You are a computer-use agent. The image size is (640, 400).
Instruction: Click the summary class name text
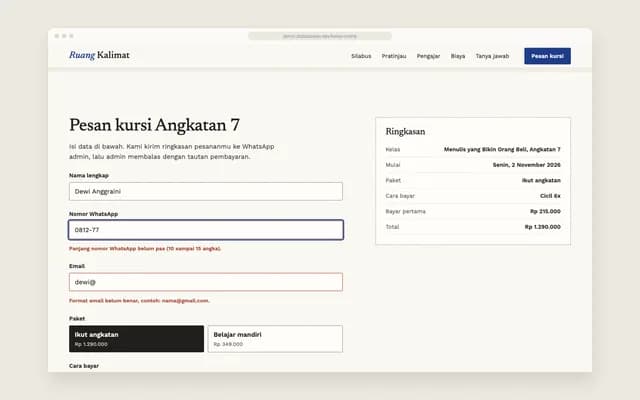(502, 149)
